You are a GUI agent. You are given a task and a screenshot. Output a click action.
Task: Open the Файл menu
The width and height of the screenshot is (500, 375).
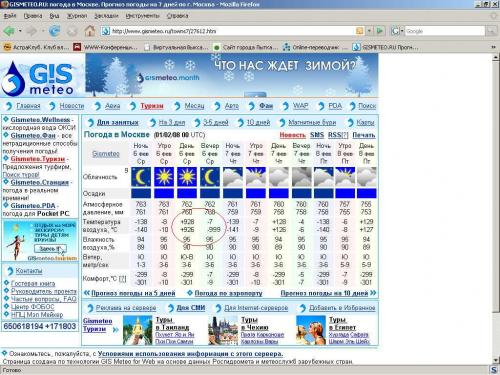tap(10, 16)
